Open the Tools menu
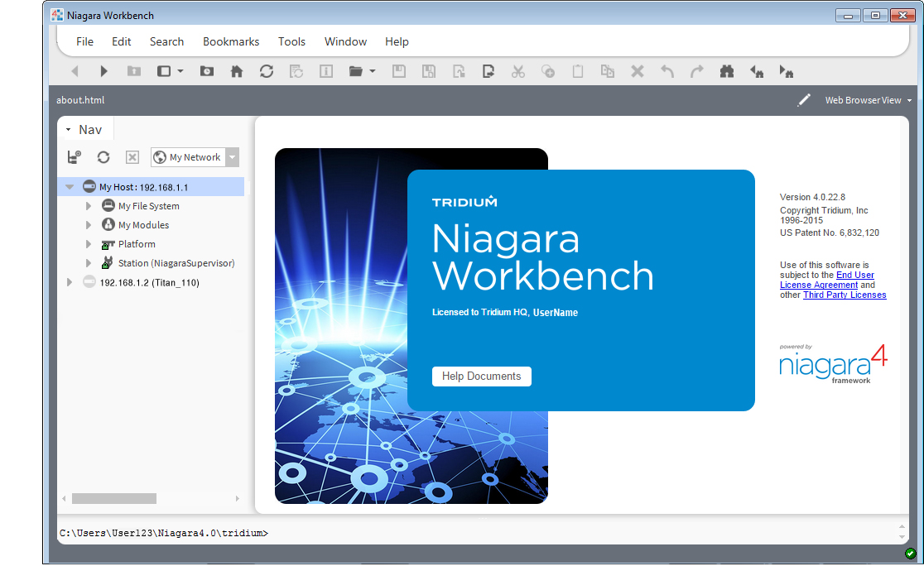Image resolution: width=924 pixels, height=566 pixels. 291,41
